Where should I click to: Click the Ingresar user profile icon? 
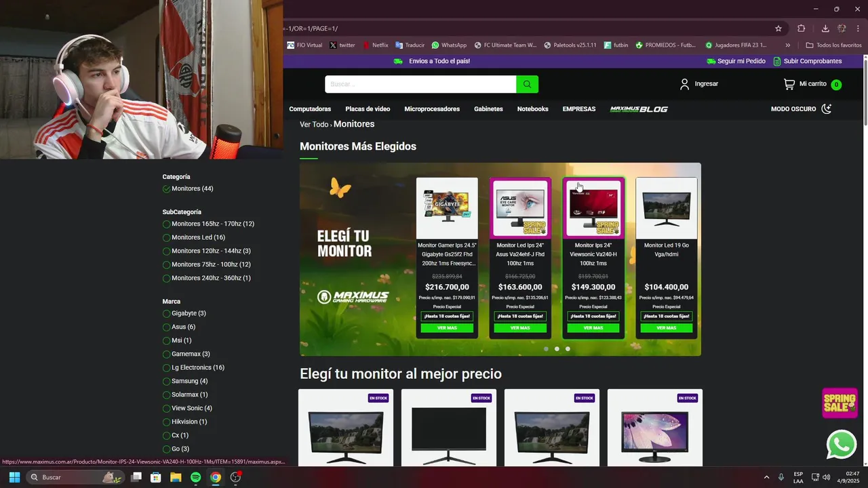click(684, 84)
